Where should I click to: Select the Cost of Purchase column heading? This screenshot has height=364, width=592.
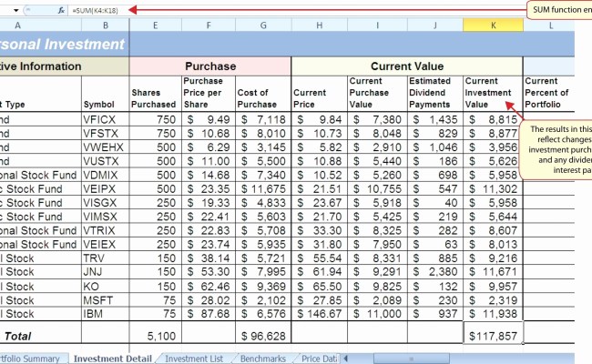[x=263, y=94]
